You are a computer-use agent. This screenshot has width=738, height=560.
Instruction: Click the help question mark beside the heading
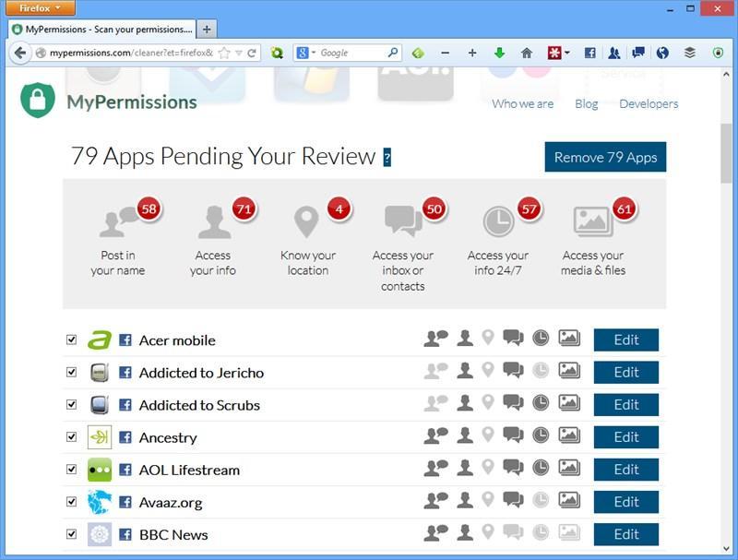[x=387, y=157]
